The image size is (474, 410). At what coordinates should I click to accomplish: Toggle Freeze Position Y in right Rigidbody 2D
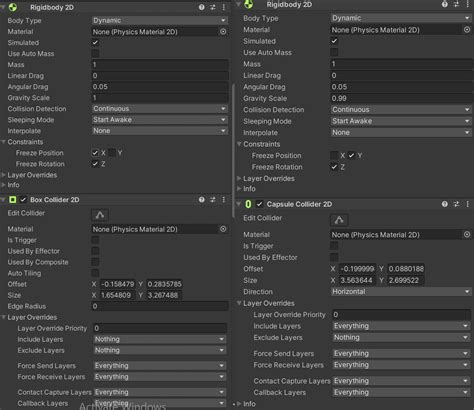[x=351, y=155]
